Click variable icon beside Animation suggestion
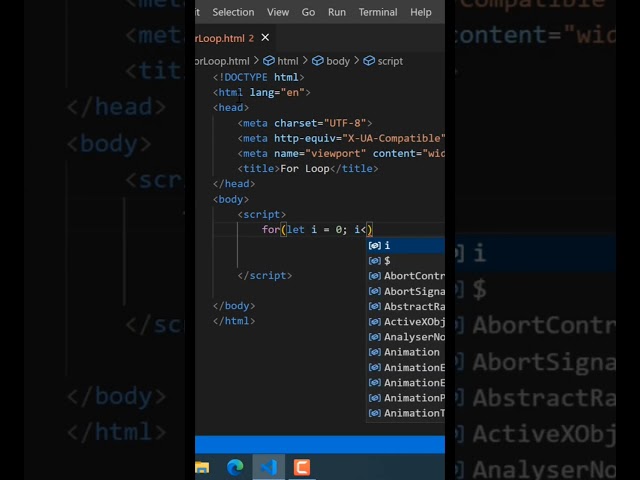The width and height of the screenshot is (640, 480). tap(375, 352)
